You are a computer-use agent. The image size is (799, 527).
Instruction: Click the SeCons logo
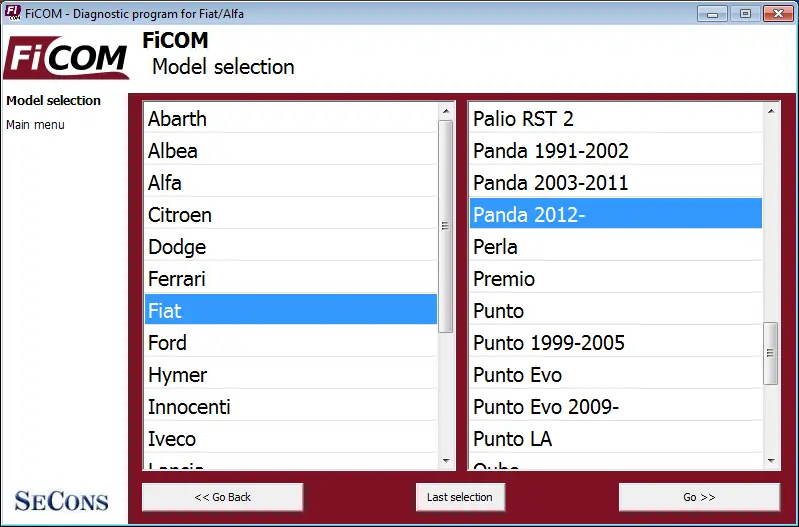coord(62,500)
